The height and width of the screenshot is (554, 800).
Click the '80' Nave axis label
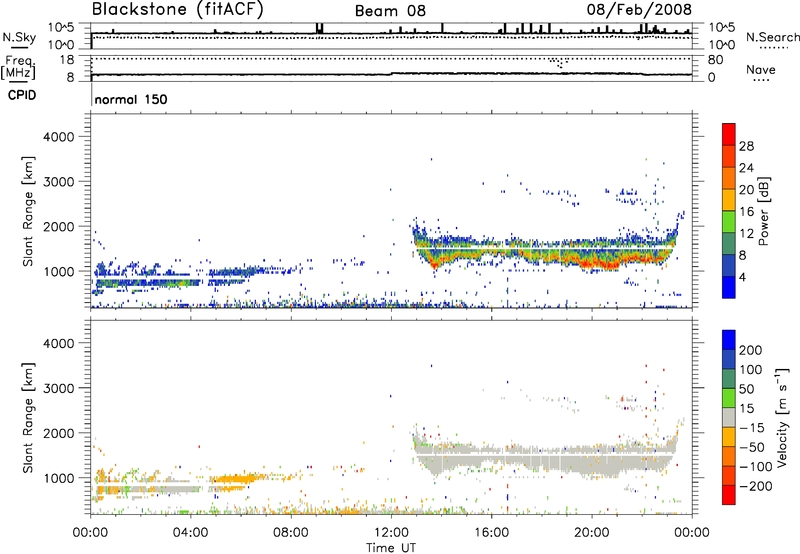click(715, 60)
